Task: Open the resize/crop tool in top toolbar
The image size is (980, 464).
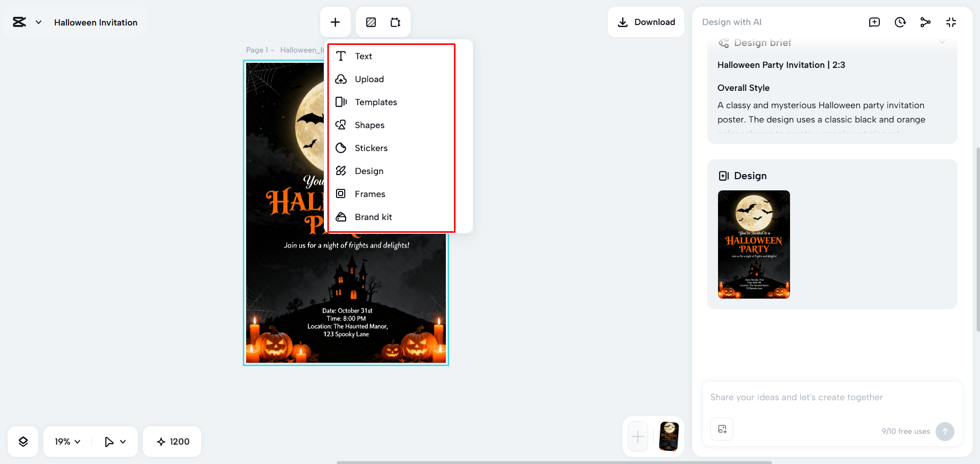Action: (x=395, y=22)
